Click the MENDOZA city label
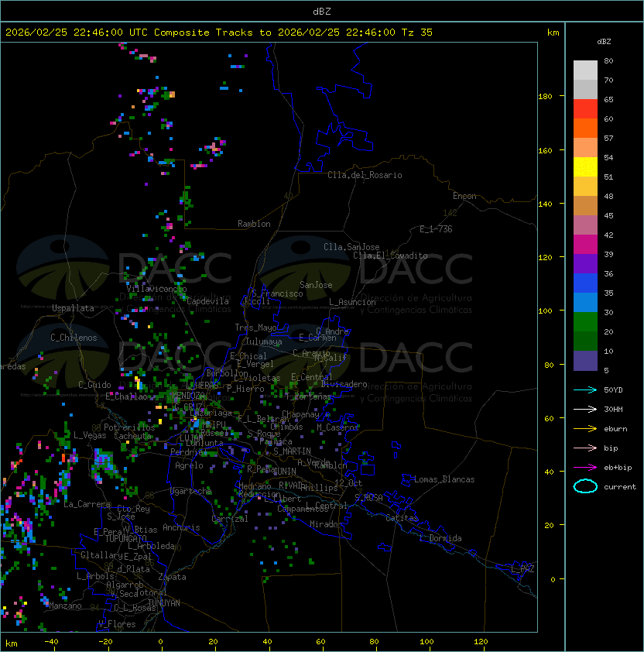This screenshot has width=644, height=652. pos(188,395)
